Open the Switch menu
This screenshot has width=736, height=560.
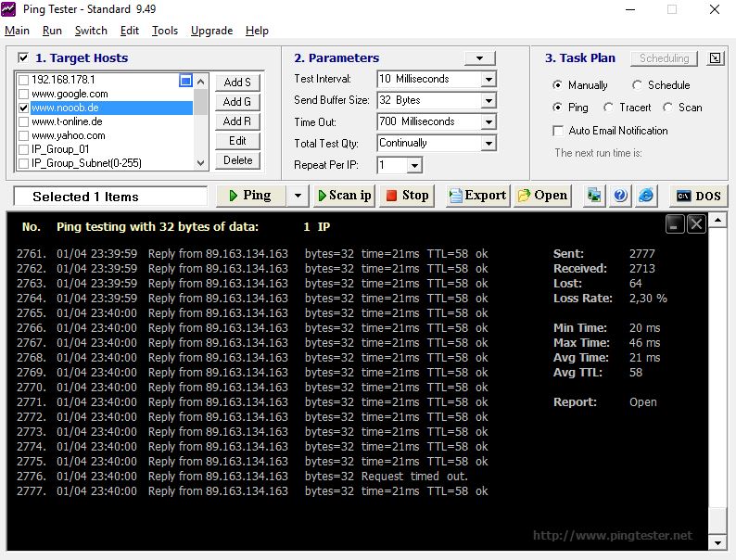click(x=91, y=31)
